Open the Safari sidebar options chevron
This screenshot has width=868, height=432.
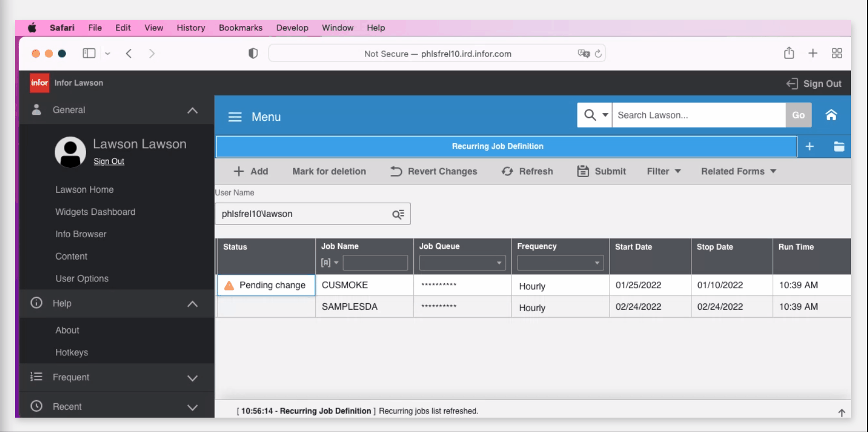[x=107, y=53]
